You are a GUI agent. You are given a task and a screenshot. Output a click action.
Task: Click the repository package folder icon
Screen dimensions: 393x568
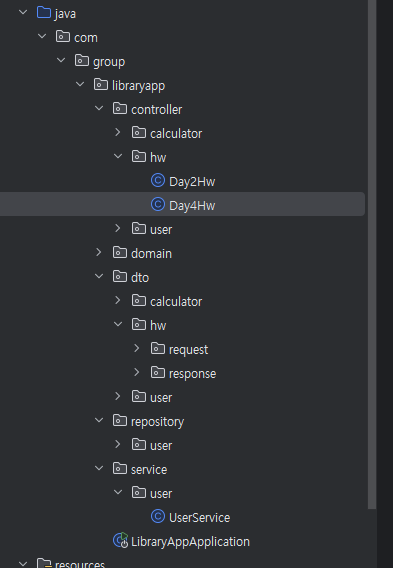click(120, 421)
